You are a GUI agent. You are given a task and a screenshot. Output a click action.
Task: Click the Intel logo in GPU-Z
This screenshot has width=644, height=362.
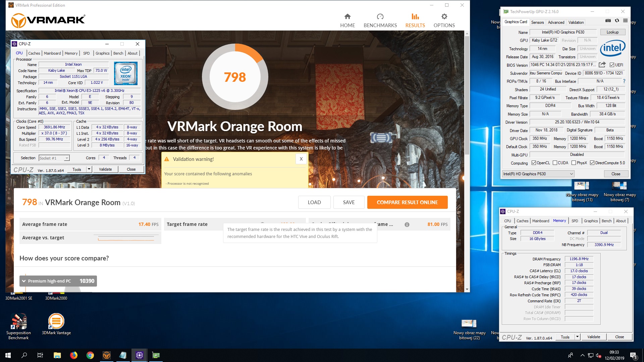coord(612,48)
